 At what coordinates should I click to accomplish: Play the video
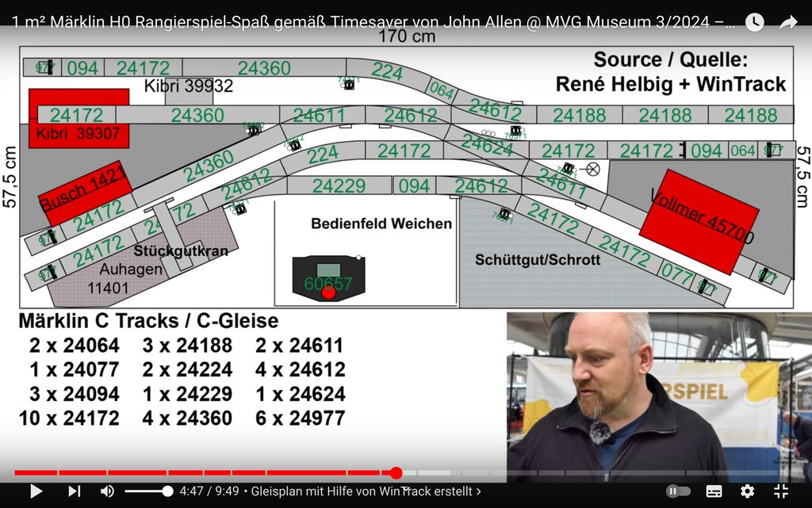36,491
